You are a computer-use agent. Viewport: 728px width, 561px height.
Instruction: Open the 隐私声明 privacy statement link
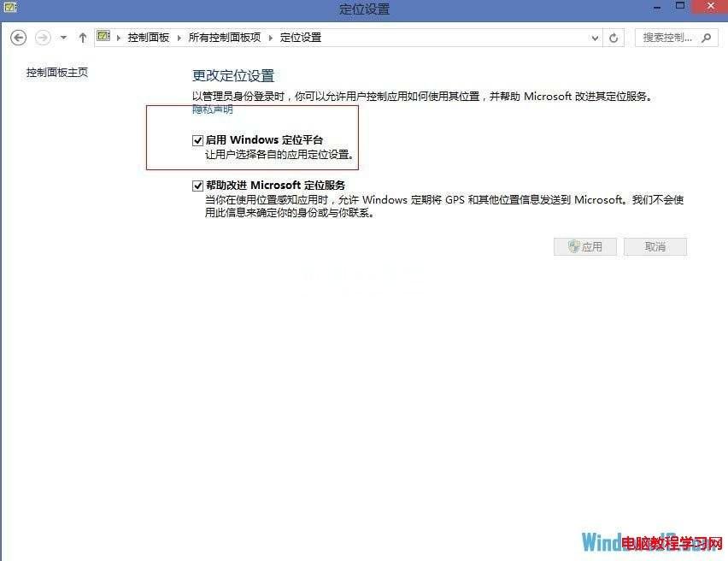click(x=212, y=109)
